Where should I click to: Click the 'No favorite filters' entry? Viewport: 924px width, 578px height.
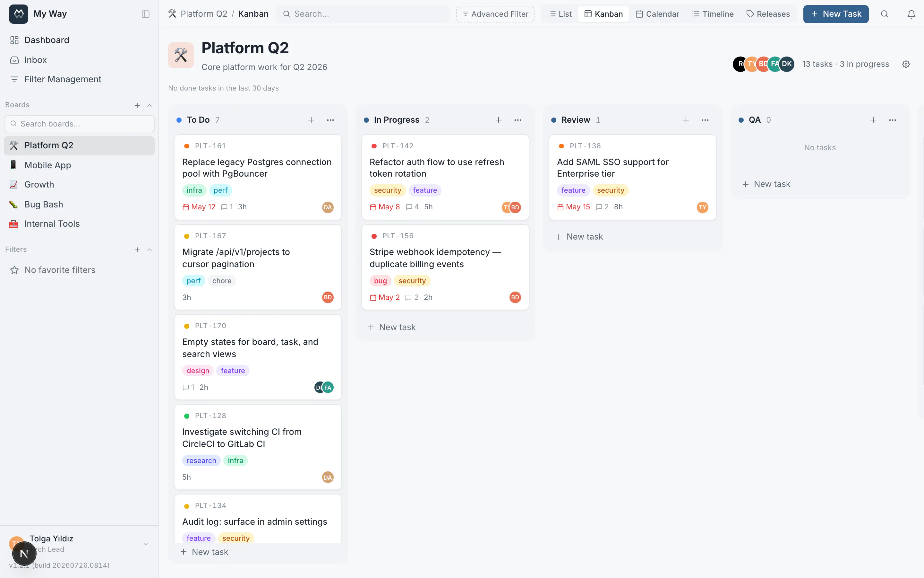tap(60, 270)
